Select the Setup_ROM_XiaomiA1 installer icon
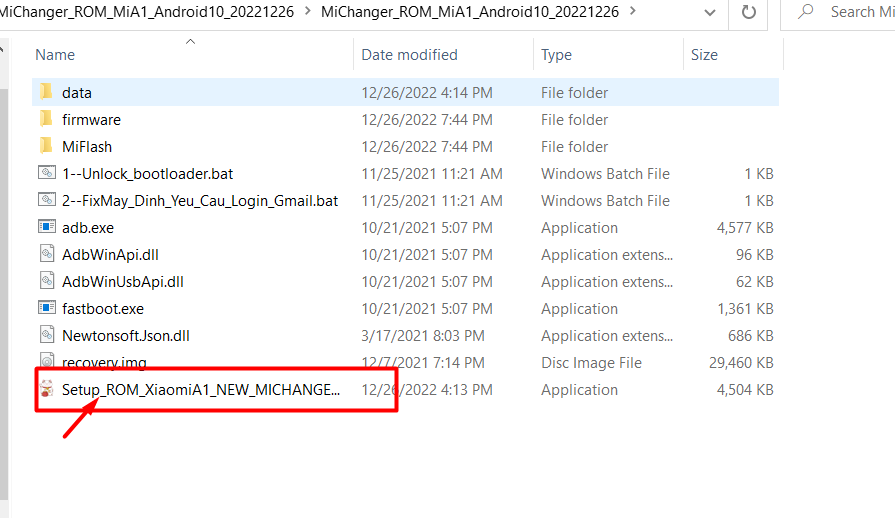Viewport: 895px width, 518px height. pyautogui.click(x=46, y=389)
